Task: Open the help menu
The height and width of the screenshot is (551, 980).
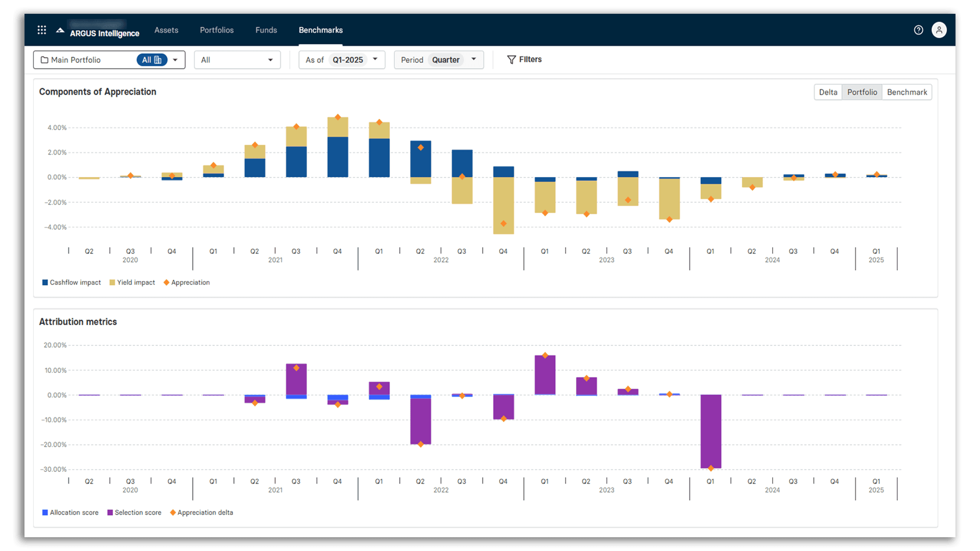Action: pyautogui.click(x=918, y=30)
